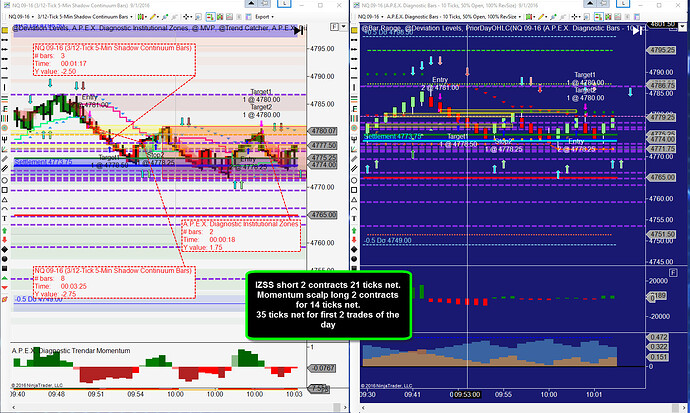This screenshot has height=413, width=690.
Task: Select the ellipse drawing tool in the right chart's sidebar
Action: [x=354, y=180]
